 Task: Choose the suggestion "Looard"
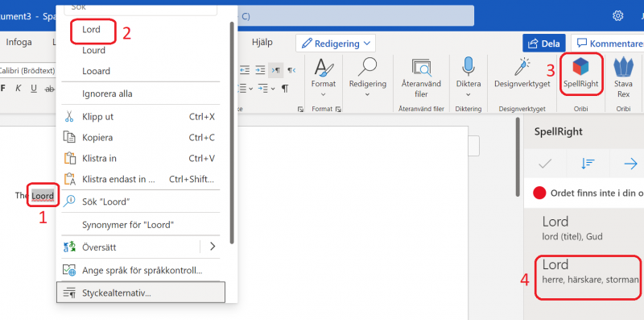(x=96, y=71)
